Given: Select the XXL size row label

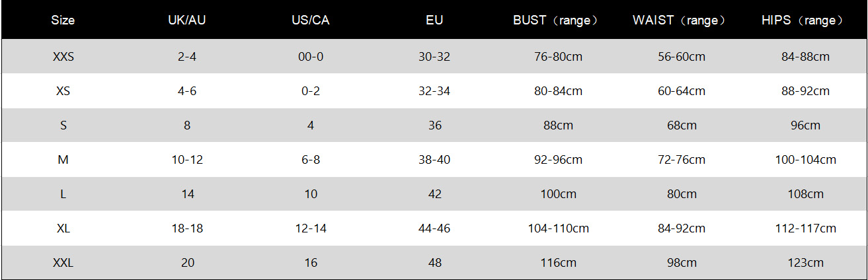Looking at the screenshot, I should (63, 263).
